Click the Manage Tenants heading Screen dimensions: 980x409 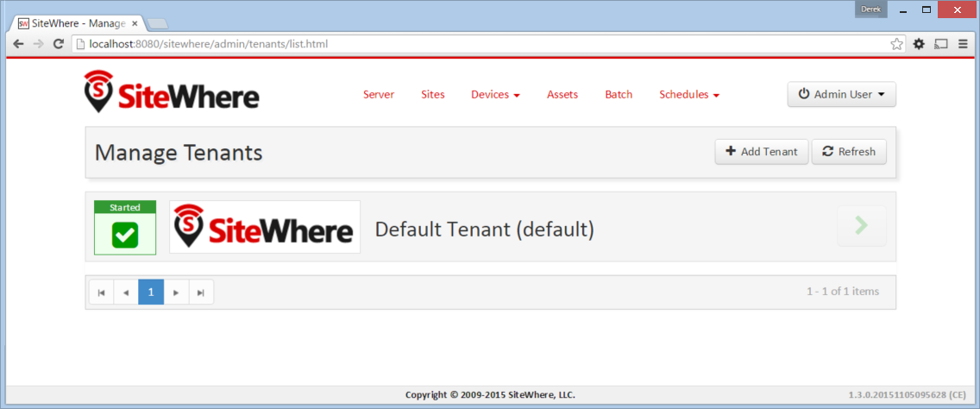click(x=179, y=153)
